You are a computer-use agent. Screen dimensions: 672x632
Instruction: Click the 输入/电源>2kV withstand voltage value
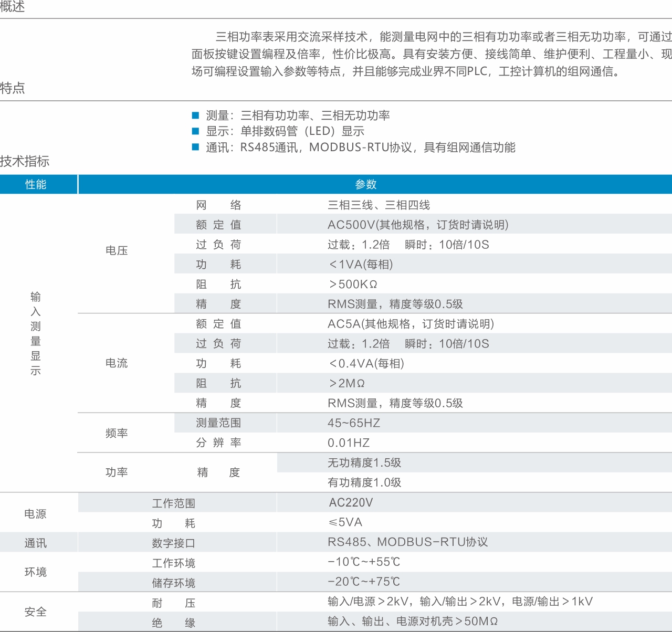tap(460, 602)
